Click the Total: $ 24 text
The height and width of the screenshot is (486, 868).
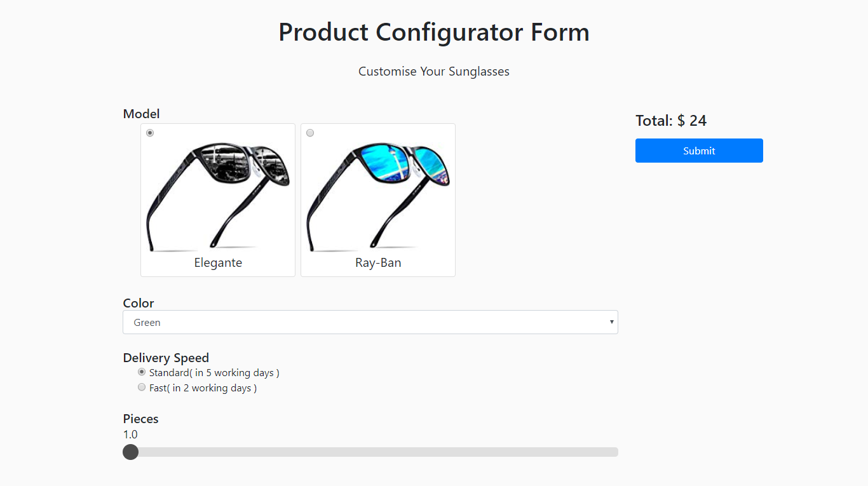[671, 120]
